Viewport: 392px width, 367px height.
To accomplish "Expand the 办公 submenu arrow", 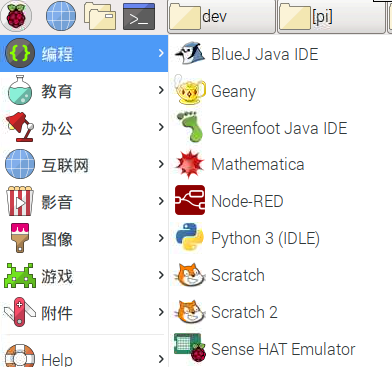I will (161, 127).
